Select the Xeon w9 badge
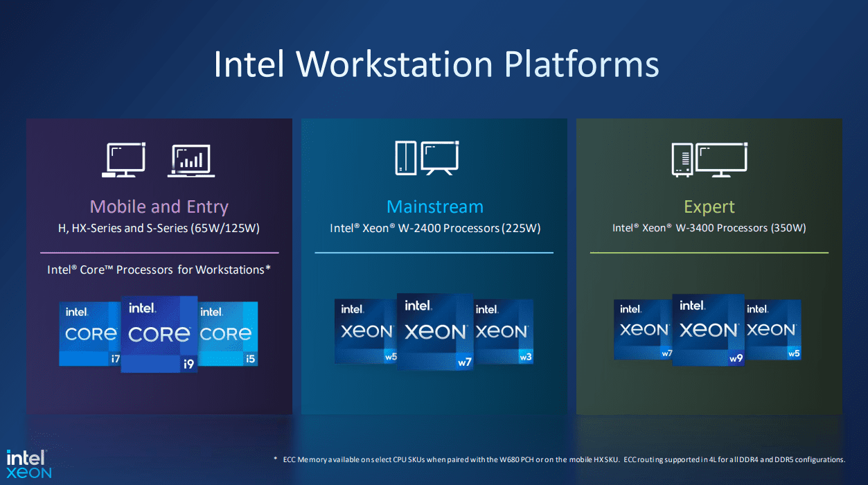This screenshot has width=868, height=485. [x=708, y=330]
